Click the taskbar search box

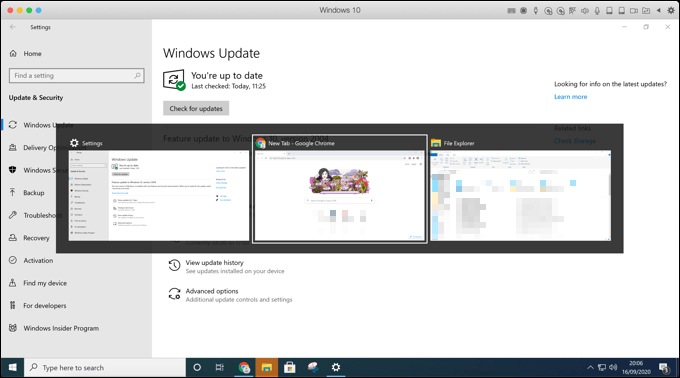pos(105,368)
